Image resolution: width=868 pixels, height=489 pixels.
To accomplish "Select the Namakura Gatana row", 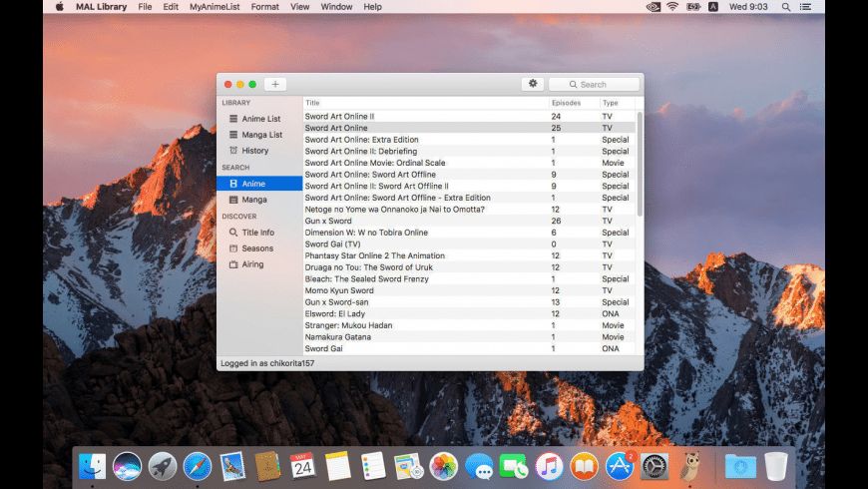I will 470,337.
